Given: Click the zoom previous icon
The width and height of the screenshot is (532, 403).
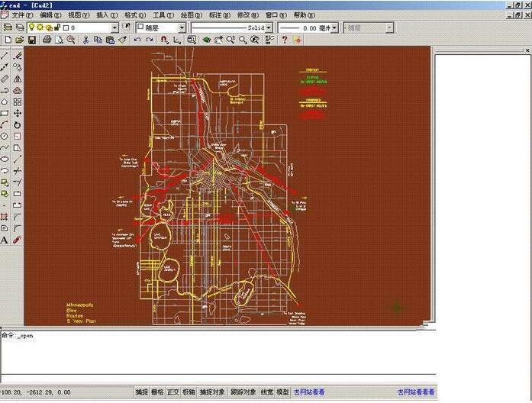Looking at the screenshot, I should point(255,40).
